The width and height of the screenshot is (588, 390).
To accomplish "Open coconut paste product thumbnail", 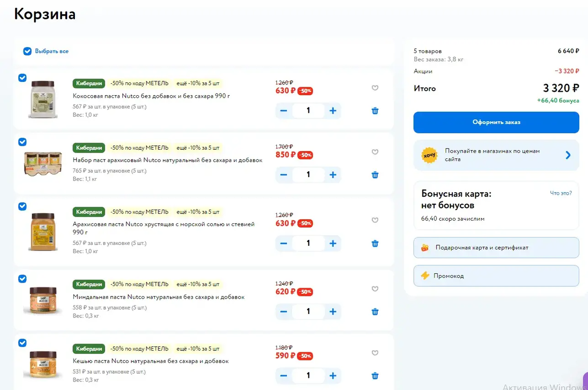I will point(43,99).
